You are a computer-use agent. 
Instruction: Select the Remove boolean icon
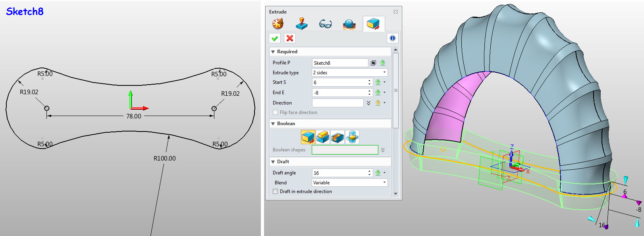[x=337, y=137]
